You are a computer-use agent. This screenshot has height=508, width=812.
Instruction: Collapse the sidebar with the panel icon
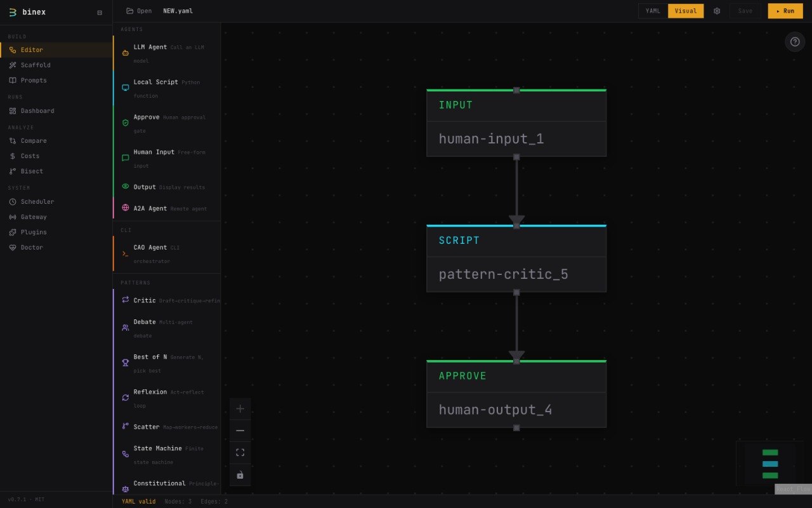click(100, 13)
